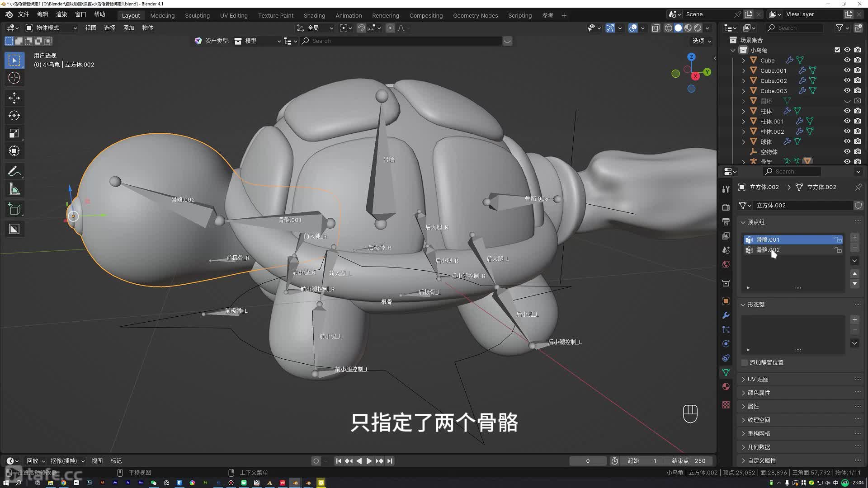Viewport: 868px width, 488px height.
Task: Open the Object properties tab
Action: (x=726, y=301)
